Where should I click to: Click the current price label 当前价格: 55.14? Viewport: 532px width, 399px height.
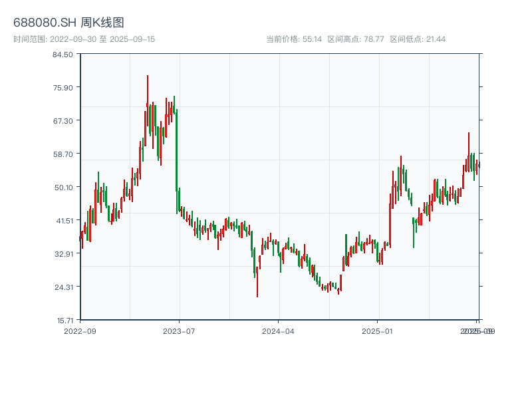click(x=294, y=39)
